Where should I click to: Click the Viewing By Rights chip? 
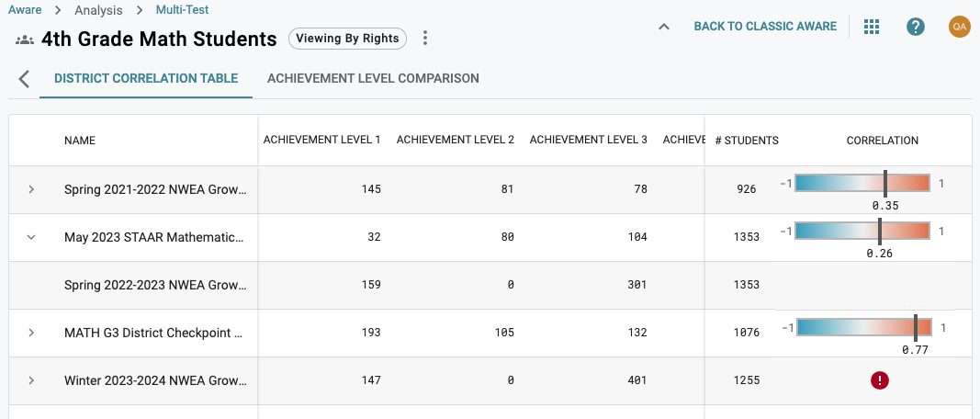[x=347, y=39]
